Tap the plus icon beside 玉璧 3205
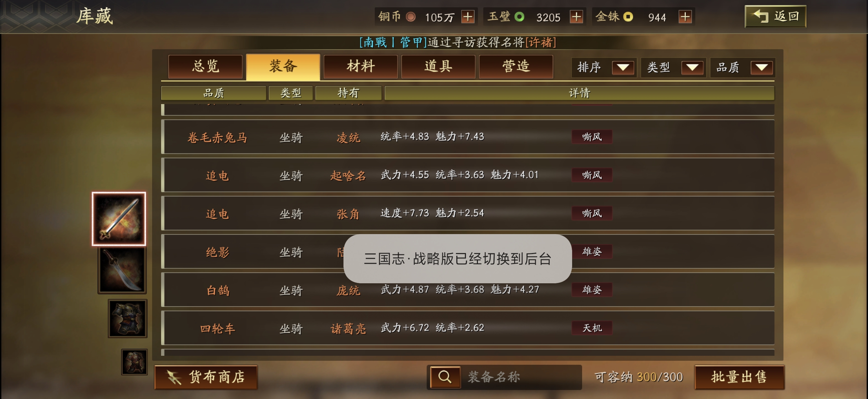 pos(576,17)
